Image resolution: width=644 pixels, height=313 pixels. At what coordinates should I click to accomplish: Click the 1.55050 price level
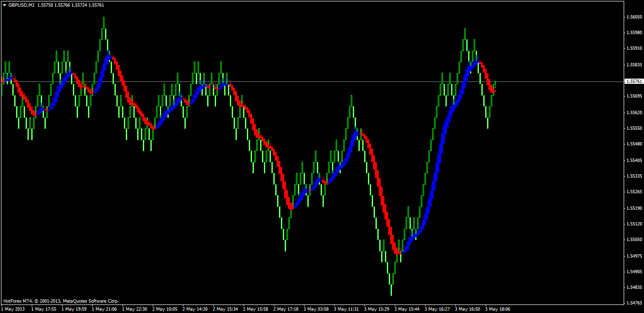634,240
